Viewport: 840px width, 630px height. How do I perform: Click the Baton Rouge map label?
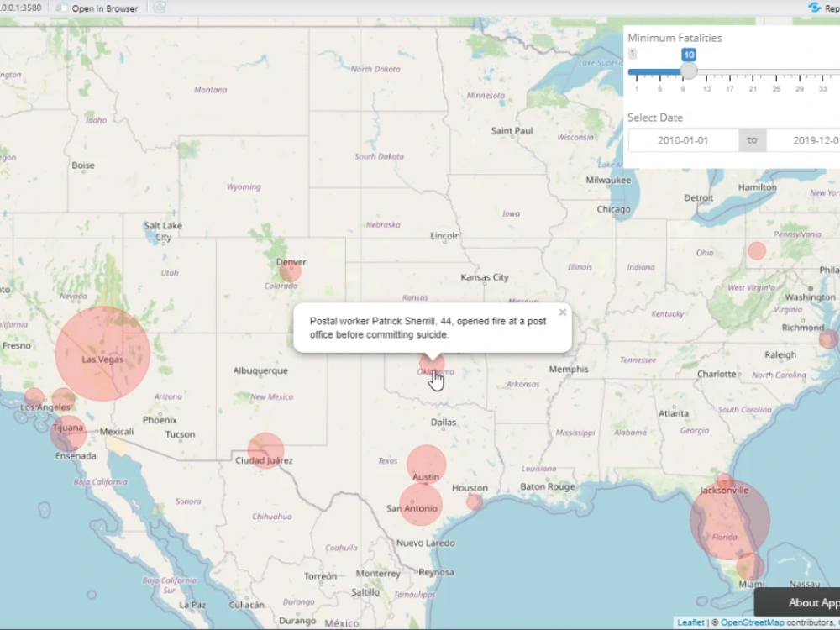coord(548,486)
